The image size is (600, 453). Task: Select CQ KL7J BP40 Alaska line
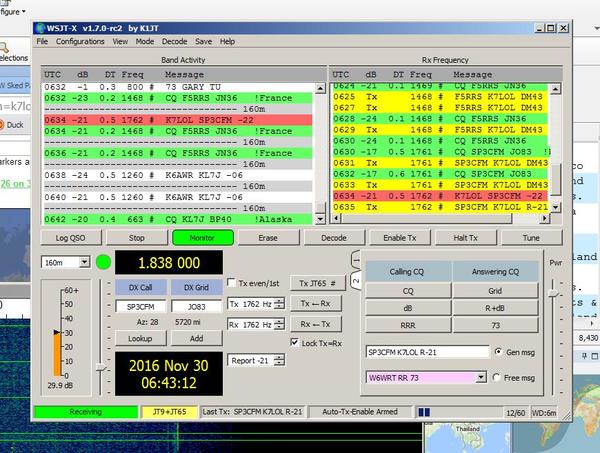click(x=178, y=219)
